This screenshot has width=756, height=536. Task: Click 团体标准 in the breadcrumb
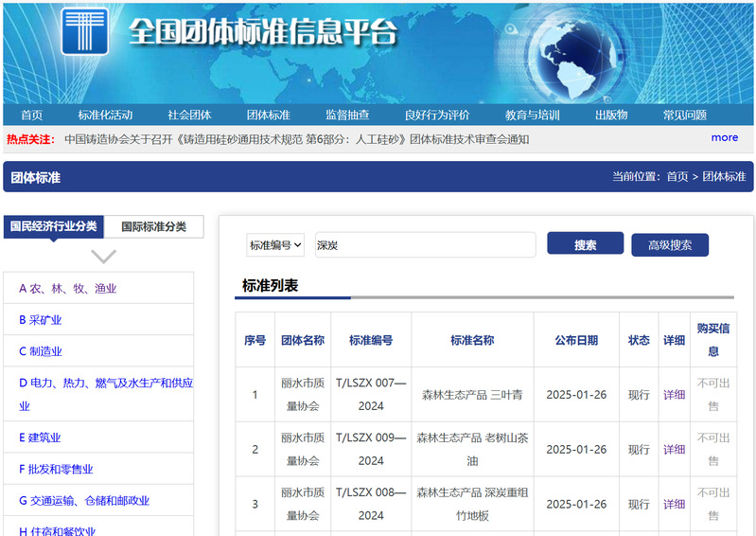pos(724,176)
